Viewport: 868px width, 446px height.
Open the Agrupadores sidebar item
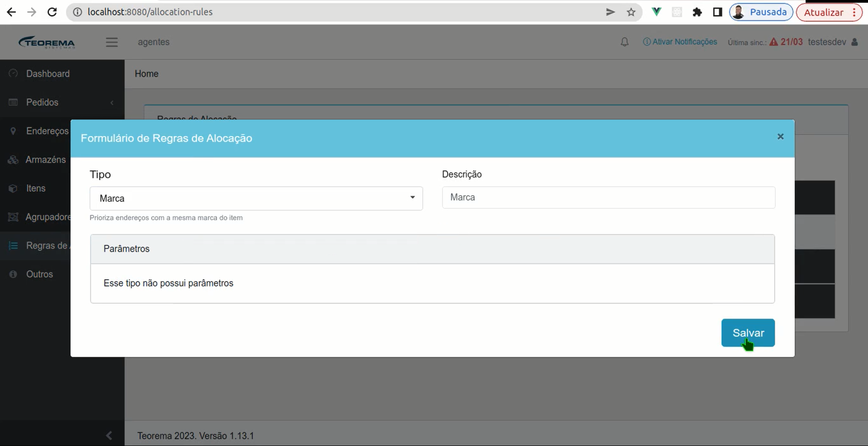click(48, 217)
